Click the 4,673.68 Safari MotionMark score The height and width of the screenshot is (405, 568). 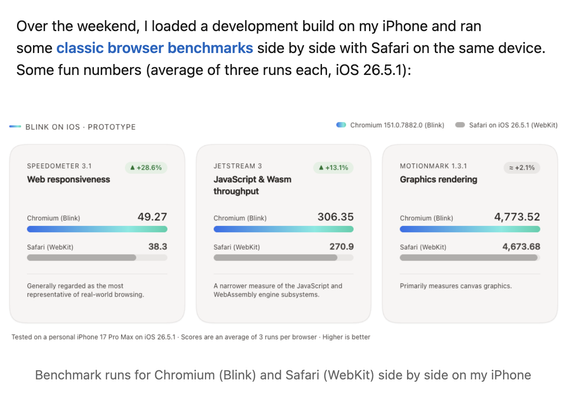[x=521, y=247]
